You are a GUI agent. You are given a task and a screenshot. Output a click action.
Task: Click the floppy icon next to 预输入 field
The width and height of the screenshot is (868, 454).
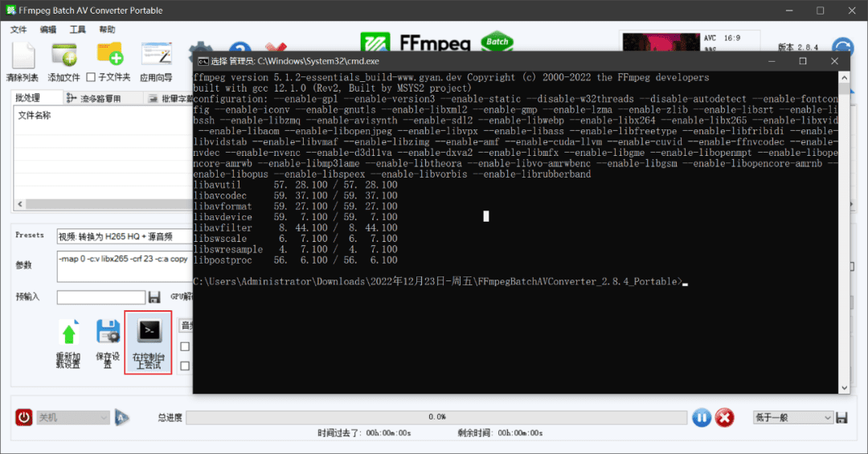click(154, 297)
